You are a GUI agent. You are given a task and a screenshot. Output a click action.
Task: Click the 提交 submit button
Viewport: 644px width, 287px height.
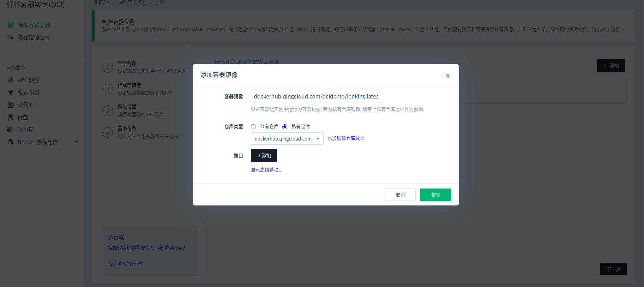[435, 195]
